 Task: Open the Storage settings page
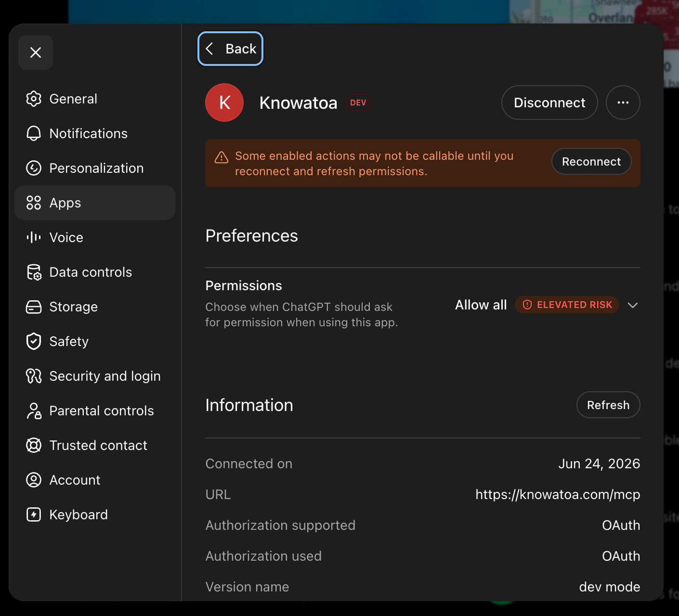pyautogui.click(x=95, y=307)
